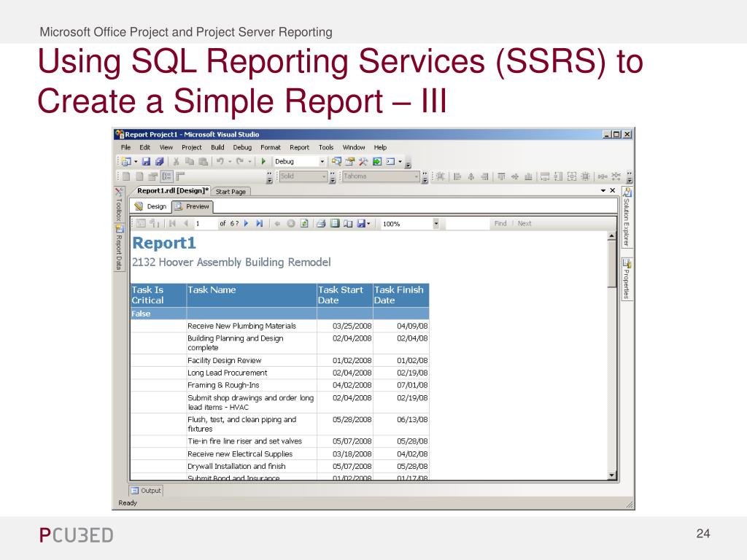
Task: Toggle print layout view icon
Action: point(335,223)
